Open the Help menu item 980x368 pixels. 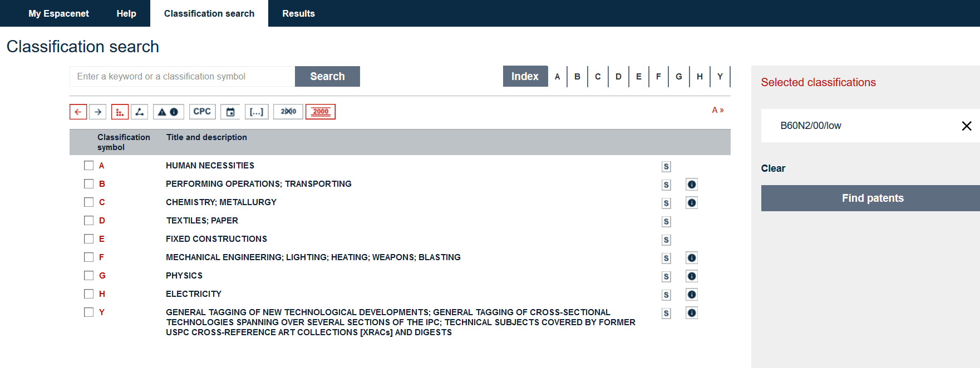tap(126, 13)
